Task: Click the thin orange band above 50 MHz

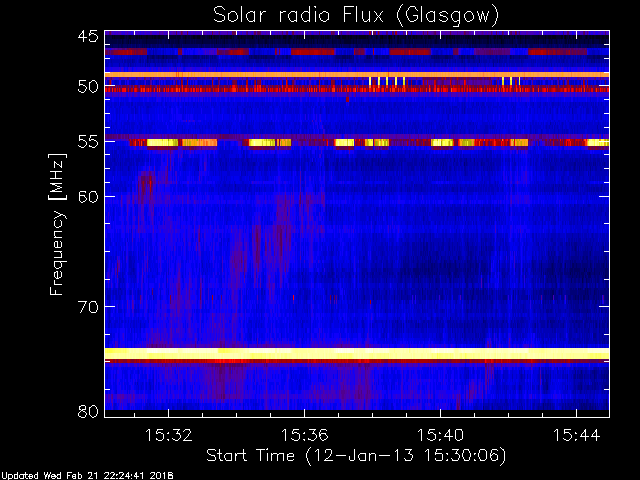Action: coord(357,75)
